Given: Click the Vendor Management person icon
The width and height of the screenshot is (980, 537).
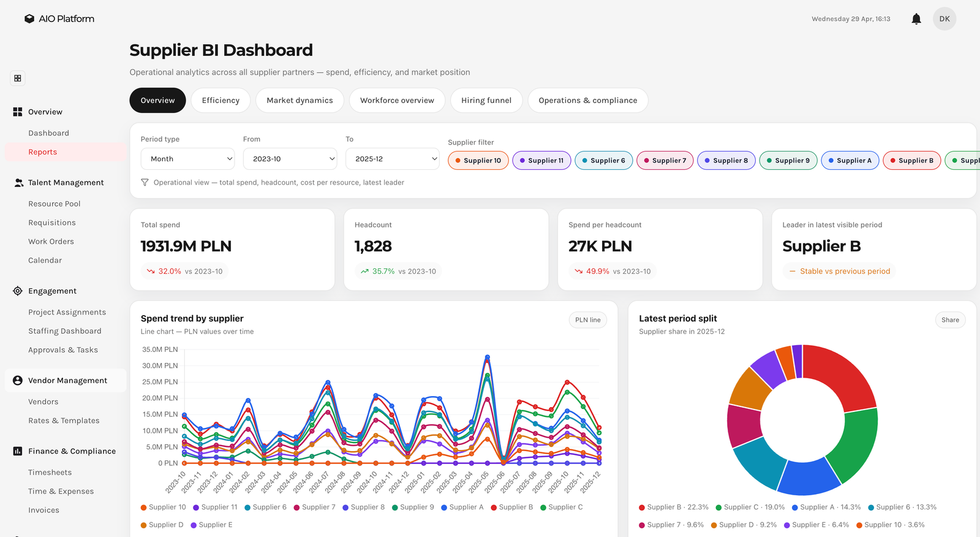Looking at the screenshot, I should [18, 381].
